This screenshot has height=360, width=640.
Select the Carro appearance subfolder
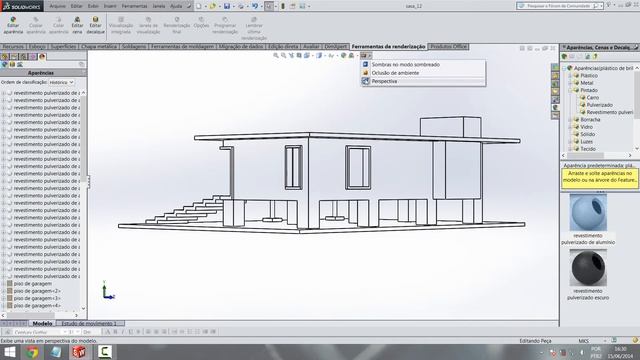point(593,98)
